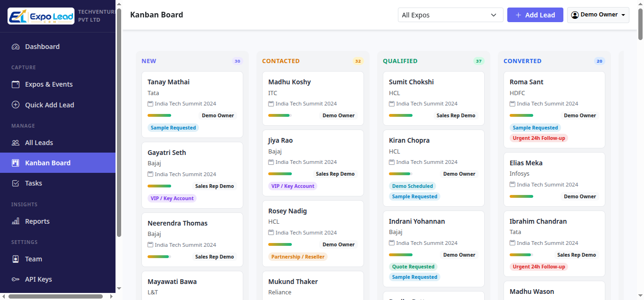Click the Mayawati Bawa card title
Image resolution: width=644 pixels, height=300 pixels.
(x=172, y=282)
